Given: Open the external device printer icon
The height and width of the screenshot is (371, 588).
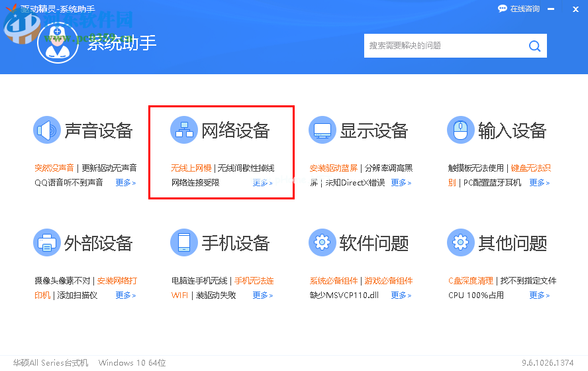Looking at the screenshot, I should [47, 242].
